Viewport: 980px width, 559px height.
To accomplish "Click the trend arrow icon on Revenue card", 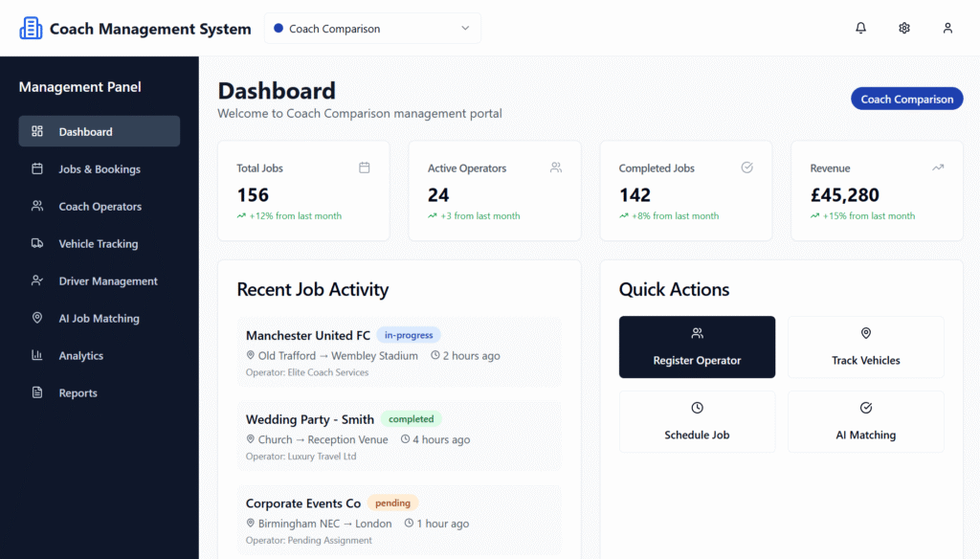I will [938, 168].
